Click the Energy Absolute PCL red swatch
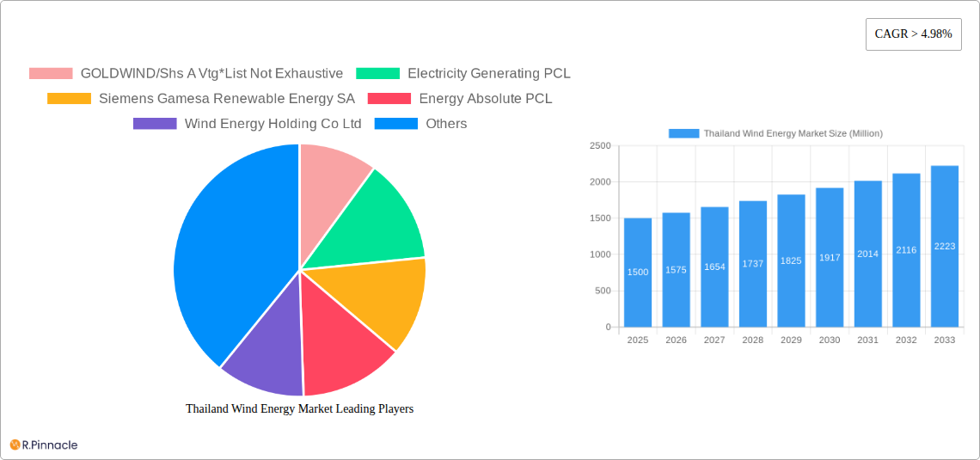This screenshot has height=460, width=980. (389, 99)
